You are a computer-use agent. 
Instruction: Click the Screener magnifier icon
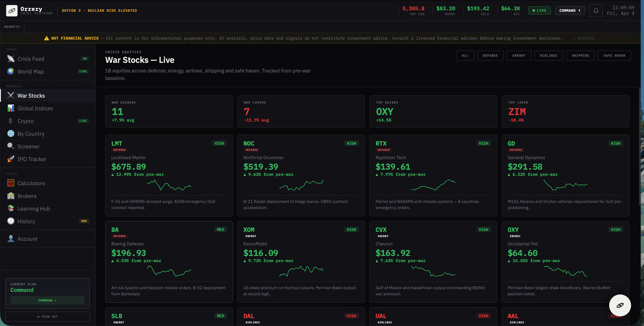click(x=11, y=146)
